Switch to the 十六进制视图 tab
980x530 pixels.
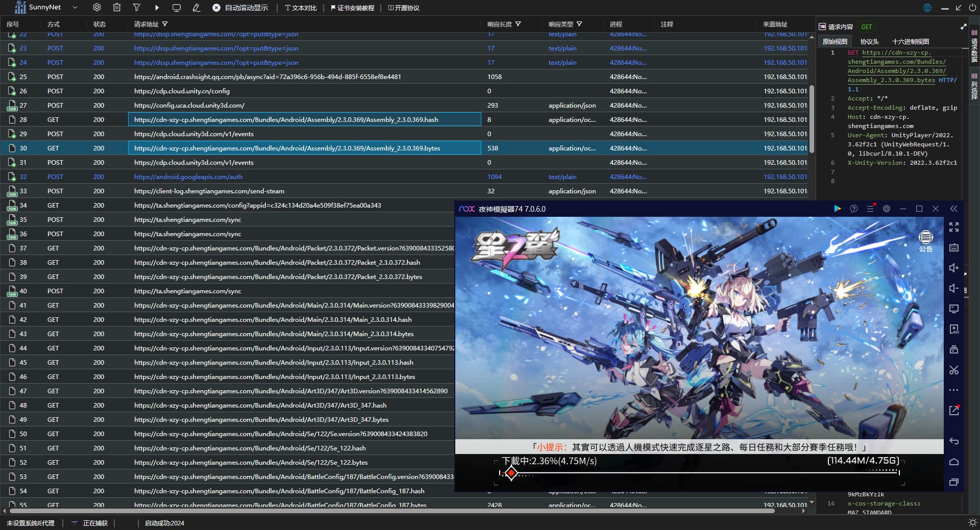[x=910, y=41]
